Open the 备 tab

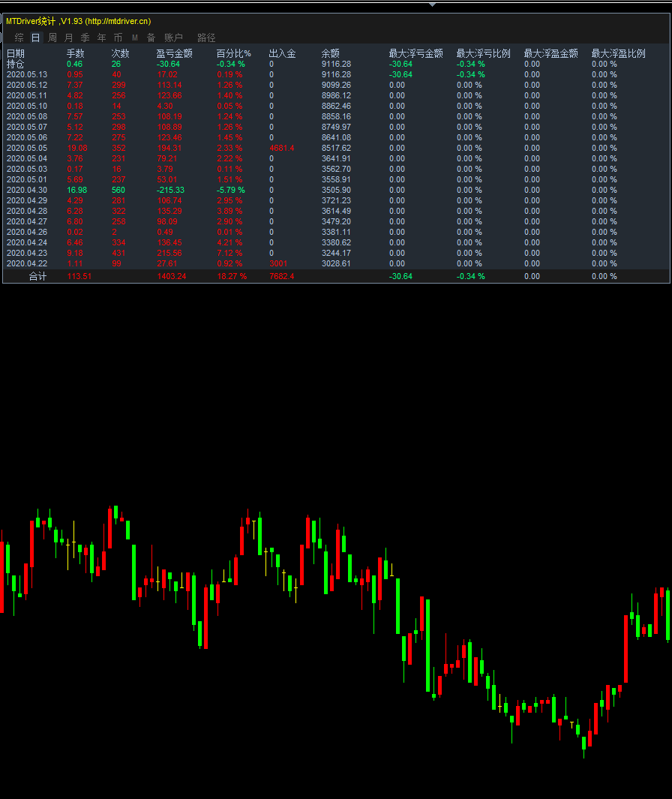[151, 38]
